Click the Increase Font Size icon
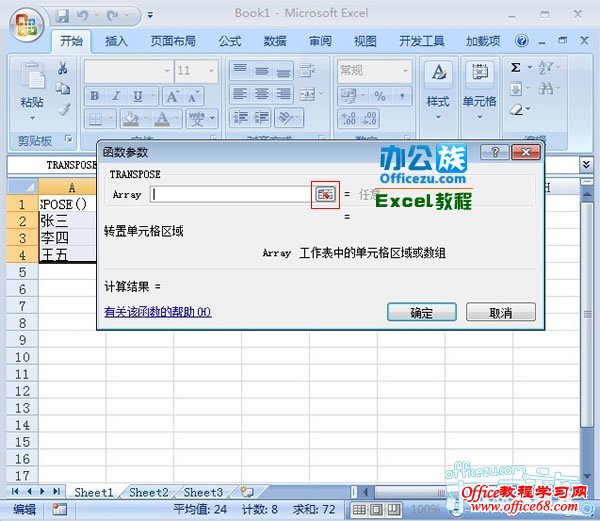The image size is (600, 521). pyautogui.click(x=173, y=96)
